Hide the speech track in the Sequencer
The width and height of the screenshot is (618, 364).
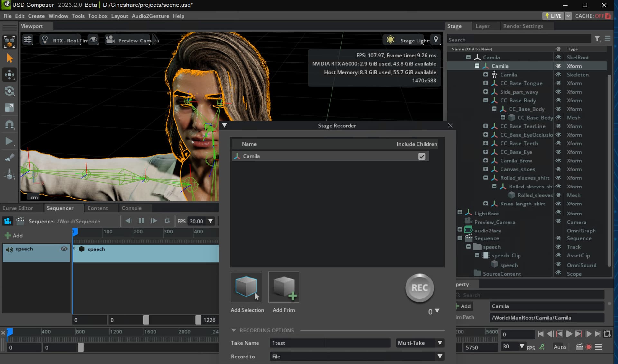(x=64, y=249)
